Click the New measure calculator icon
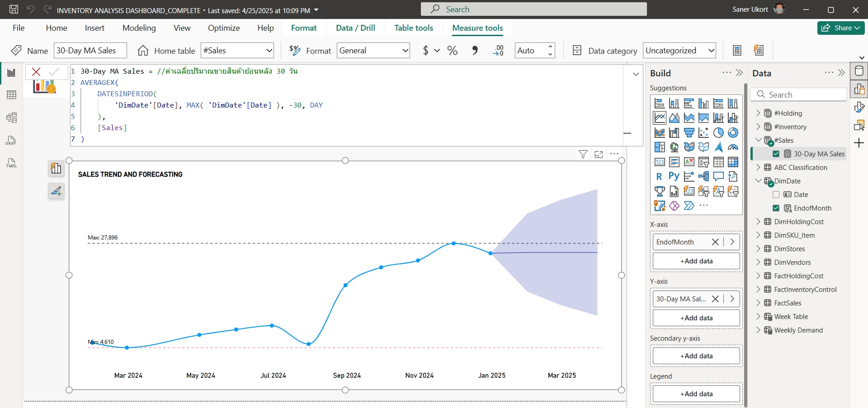Viewport: 868px width, 408px height. tap(737, 51)
